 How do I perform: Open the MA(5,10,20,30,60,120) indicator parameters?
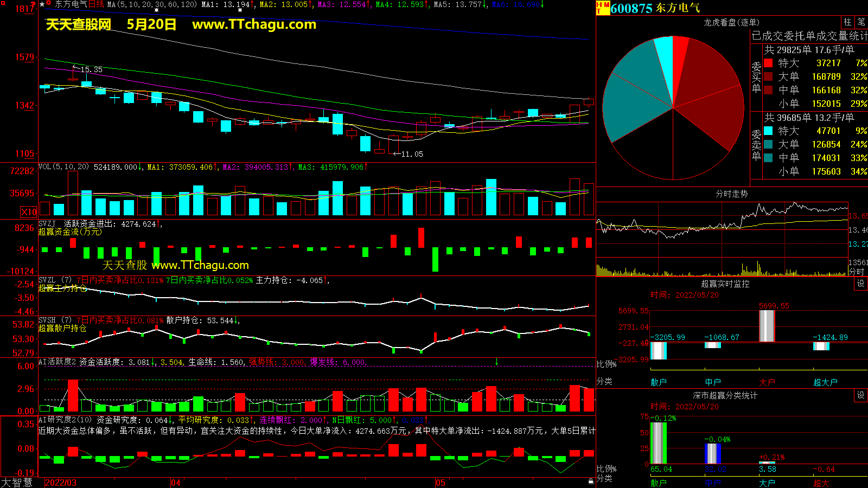pyautogui.click(x=152, y=4)
